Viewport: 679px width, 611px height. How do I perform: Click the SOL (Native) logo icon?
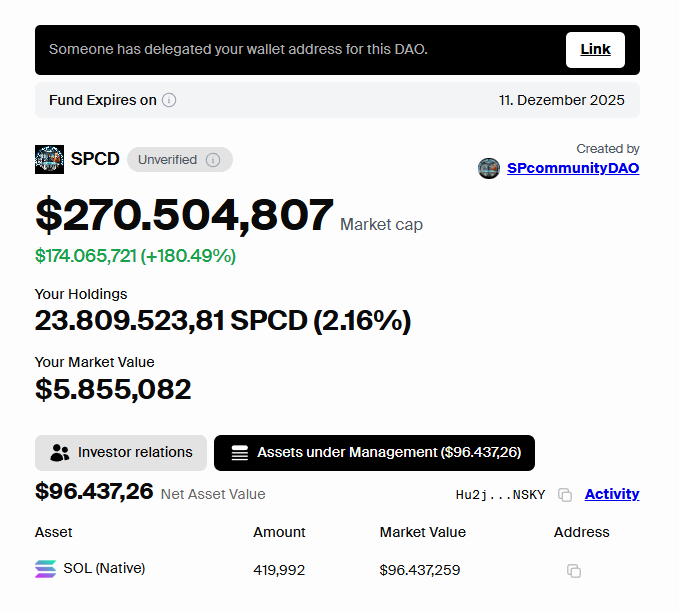click(45, 569)
